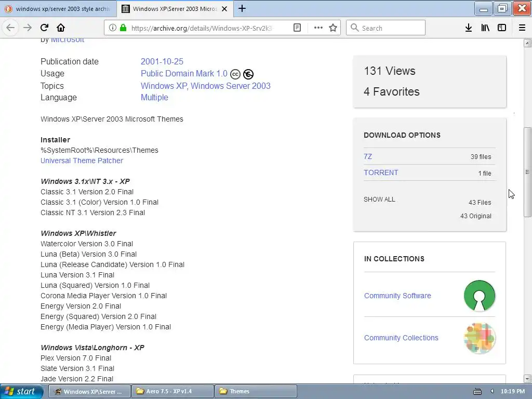532x399 pixels.
Task: Open the Firefox hamburger menu
Action: pyautogui.click(x=522, y=28)
